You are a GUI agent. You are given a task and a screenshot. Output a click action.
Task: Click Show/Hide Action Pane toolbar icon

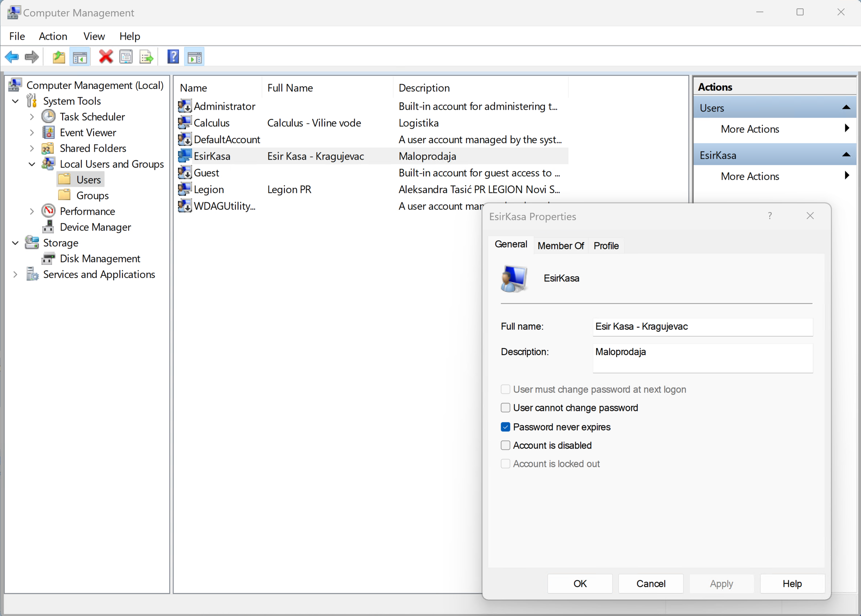194,57
